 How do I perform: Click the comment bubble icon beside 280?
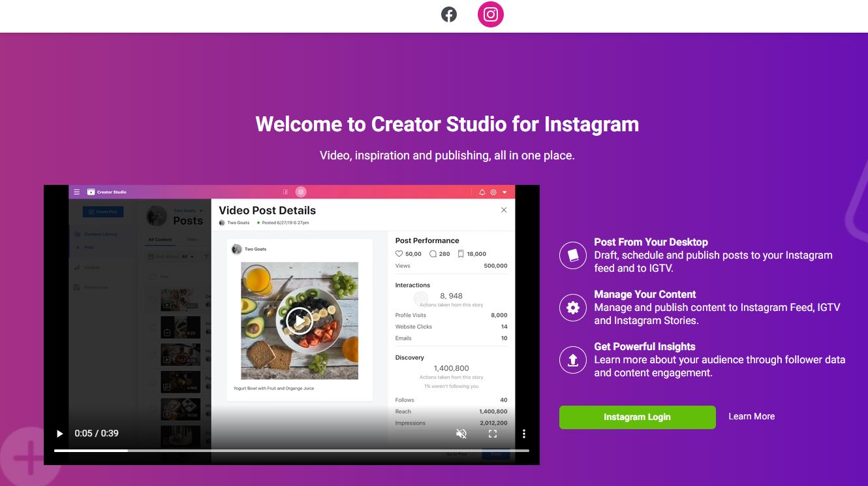pyautogui.click(x=433, y=253)
